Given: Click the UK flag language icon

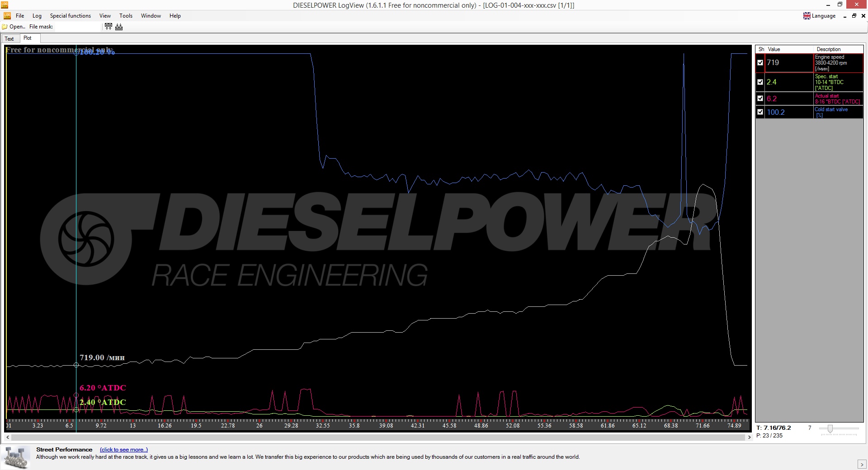Looking at the screenshot, I should click(807, 16).
